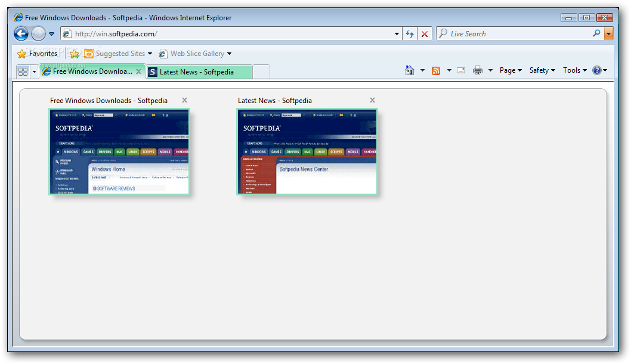Expand the Home button dropdown
Viewport: 631px width, 364px height.
point(422,71)
